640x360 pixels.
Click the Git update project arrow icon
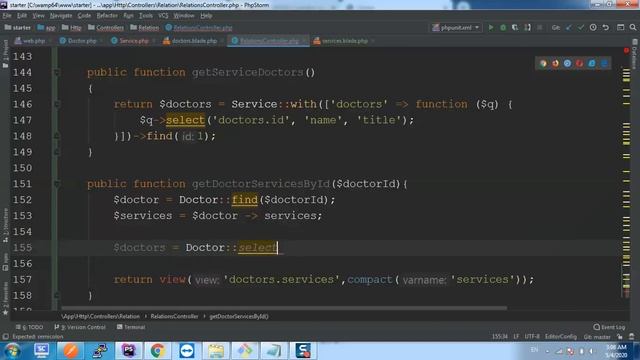[569, 27]
